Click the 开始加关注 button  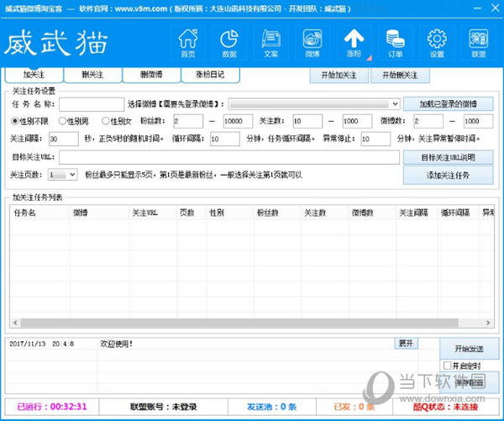coord(339,76)
